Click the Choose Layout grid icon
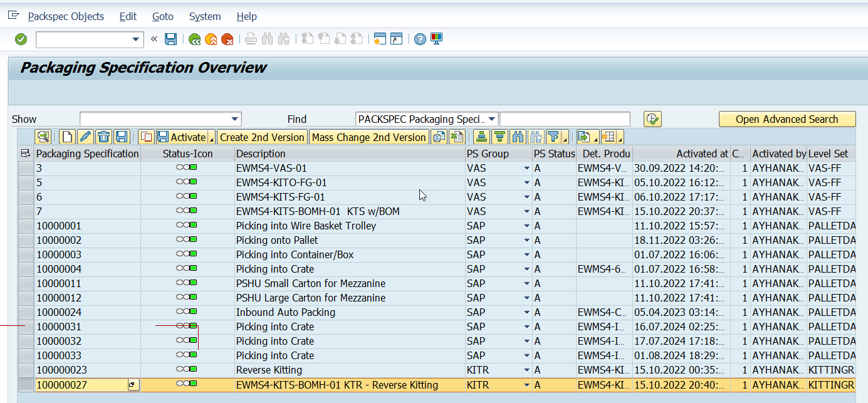The image size is (868, 403). click(608, 137)
